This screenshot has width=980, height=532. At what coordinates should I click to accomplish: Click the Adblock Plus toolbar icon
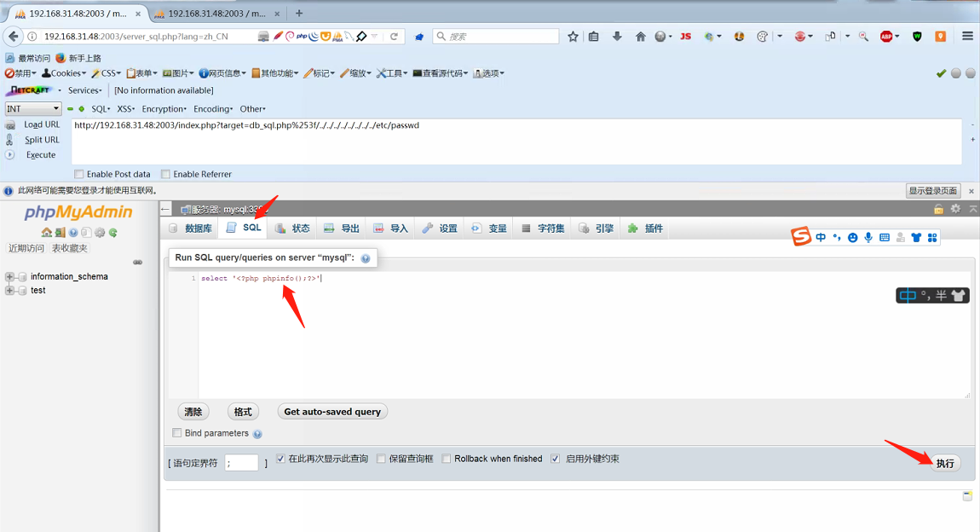click(x=886, y=36)
